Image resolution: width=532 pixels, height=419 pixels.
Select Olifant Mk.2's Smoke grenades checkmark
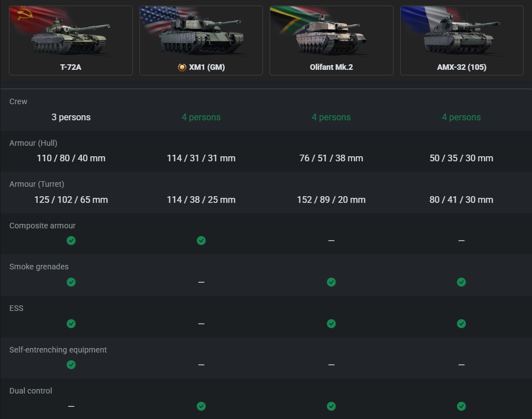point(331,282)
